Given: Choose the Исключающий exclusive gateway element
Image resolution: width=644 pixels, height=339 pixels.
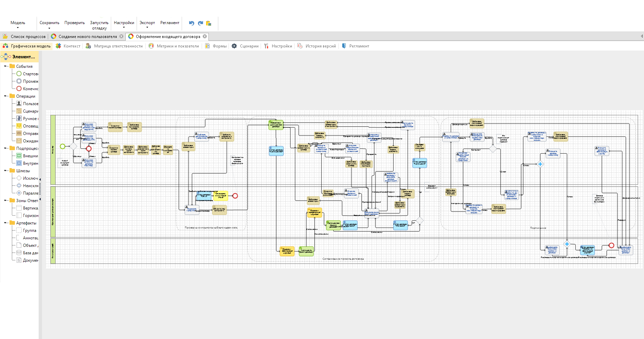Looking at the screenshot, I should (x=27, y=178).
